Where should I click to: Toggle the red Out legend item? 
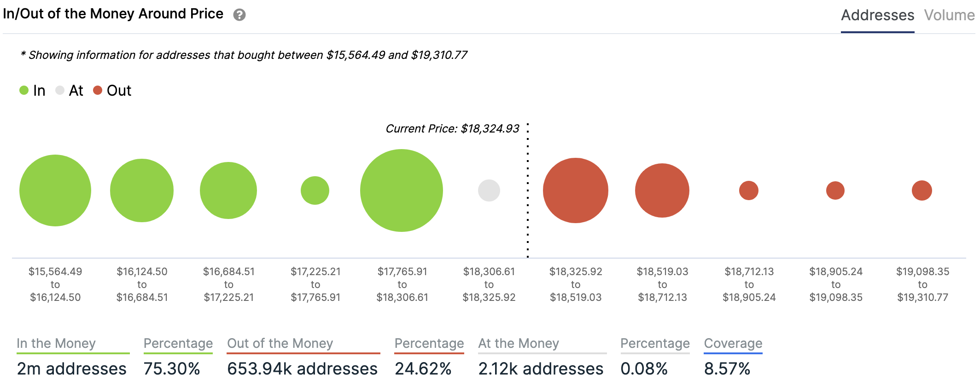coord(112,91)
